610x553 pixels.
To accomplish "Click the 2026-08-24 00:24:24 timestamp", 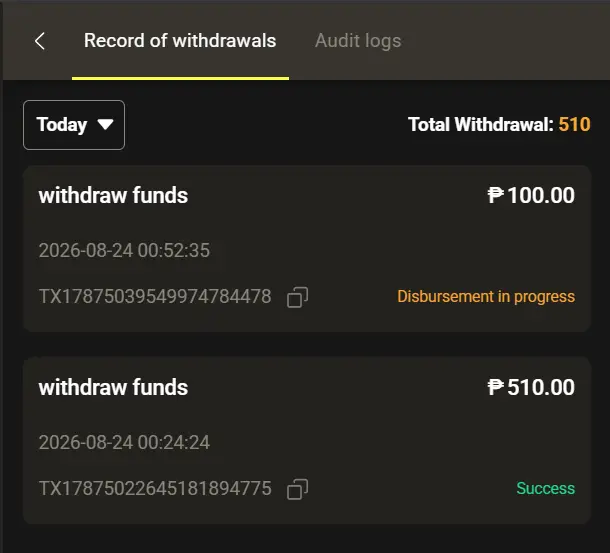I will (x=124, y=442).
